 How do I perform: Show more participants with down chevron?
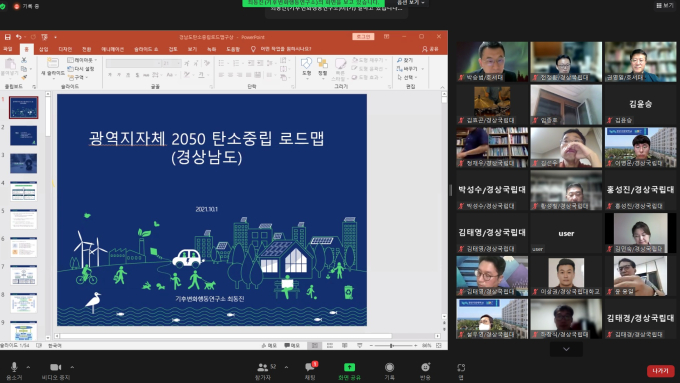pos(566,349)
